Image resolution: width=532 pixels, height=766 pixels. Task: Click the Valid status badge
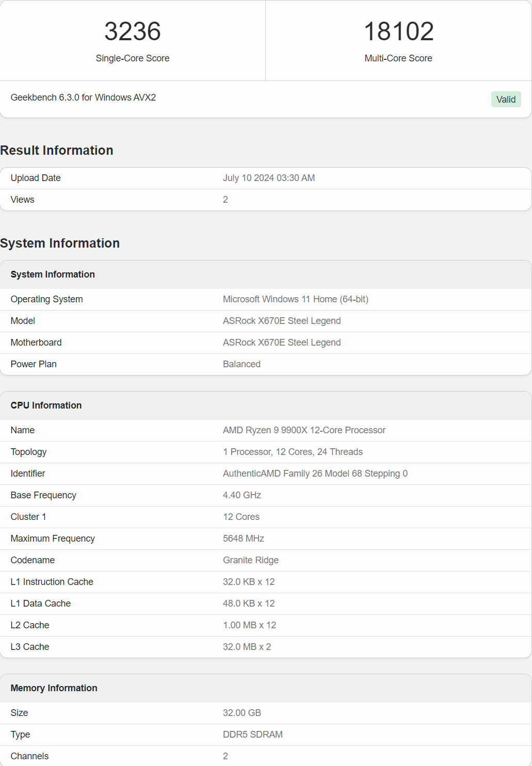pyautogui.click(x=506, y=100)
